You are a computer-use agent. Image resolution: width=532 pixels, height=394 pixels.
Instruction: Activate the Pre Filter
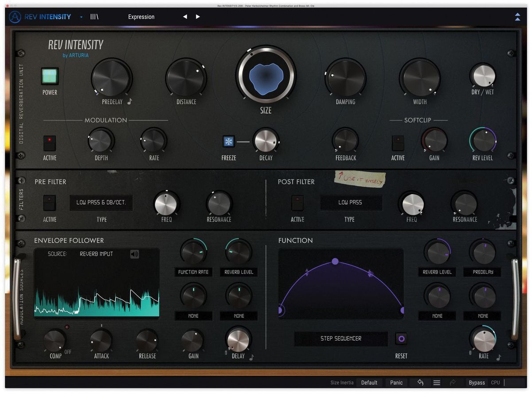(49, 203)
